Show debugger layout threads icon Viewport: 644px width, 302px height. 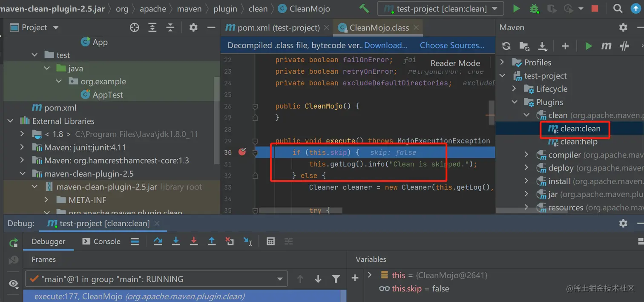coord(135,242)
